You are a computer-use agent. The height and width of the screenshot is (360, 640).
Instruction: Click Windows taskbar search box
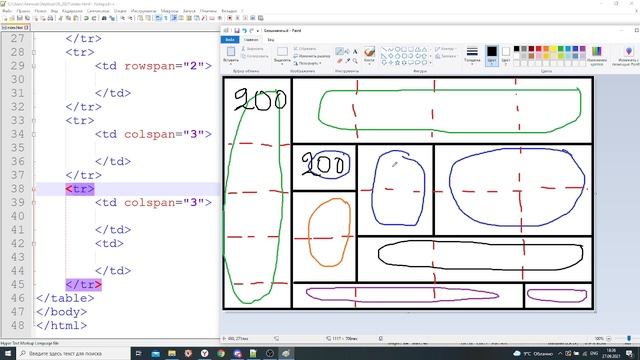pyautogui.click(x=73, y=353)
